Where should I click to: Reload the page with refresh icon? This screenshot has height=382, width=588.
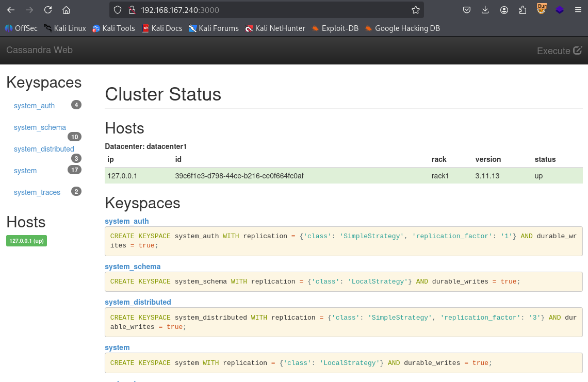pos(48,10)
